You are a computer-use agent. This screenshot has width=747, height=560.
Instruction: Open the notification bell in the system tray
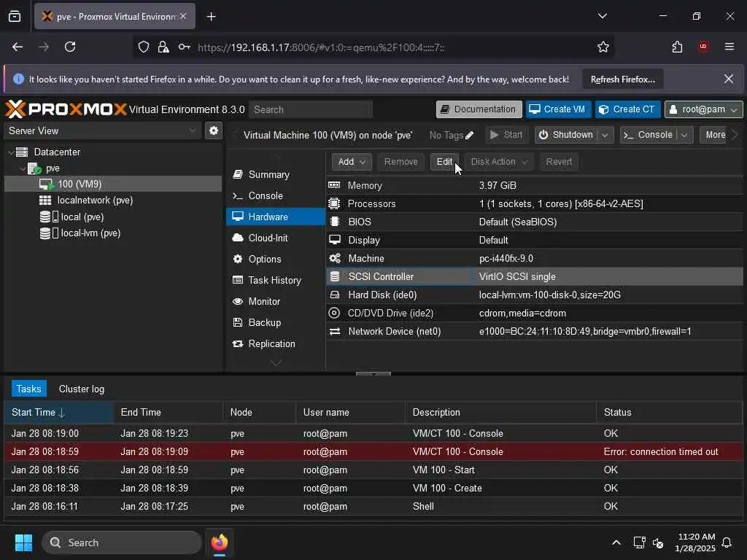(727, 542)
